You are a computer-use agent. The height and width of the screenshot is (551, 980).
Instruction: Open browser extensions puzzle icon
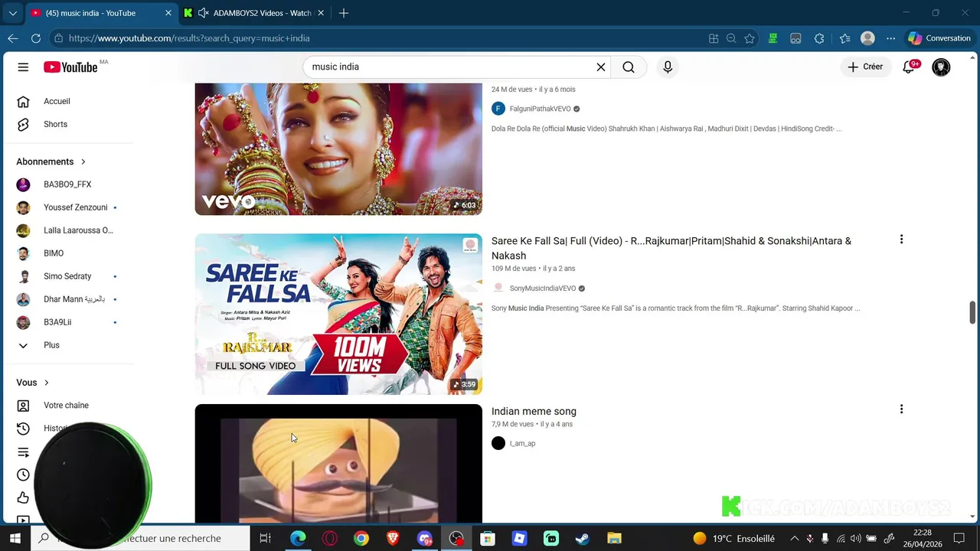819,38
